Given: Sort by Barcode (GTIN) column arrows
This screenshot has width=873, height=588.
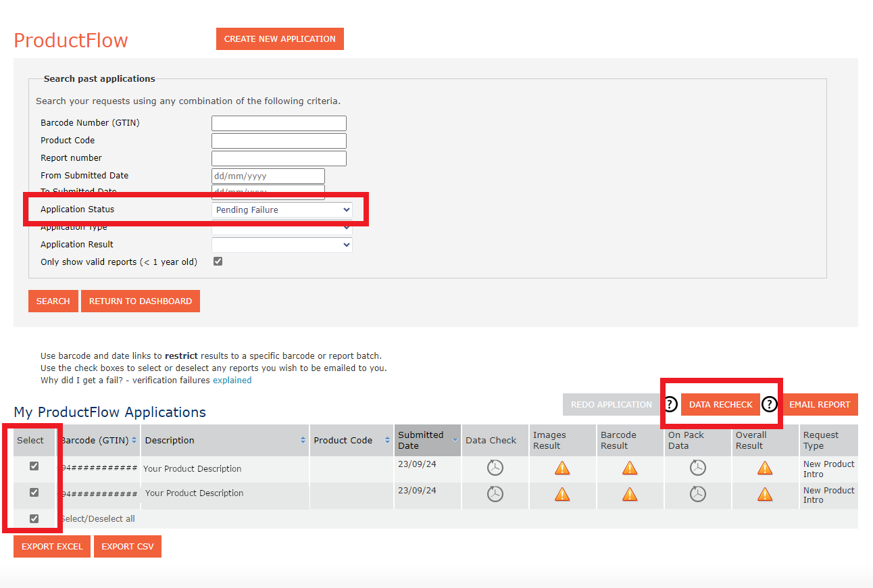Looking at the screenshot, I should (x=134, y=441).
